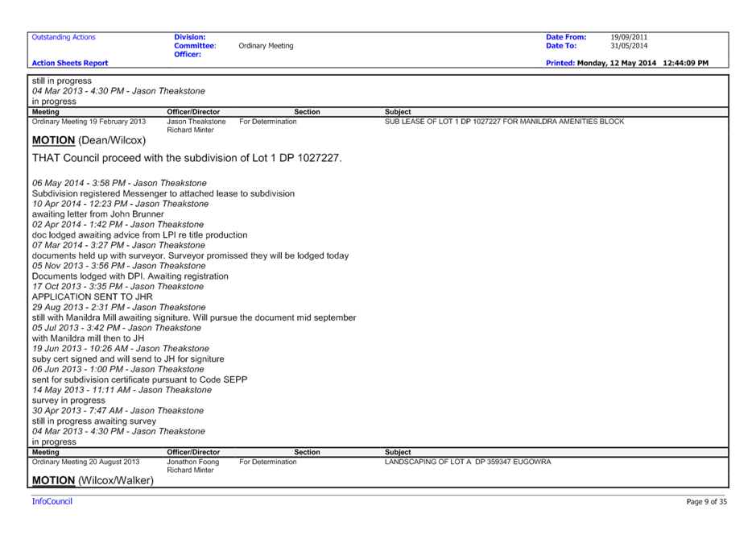Click the 17 Oct 2013 - 3:35 PM entry
This screenshot has height=535, width=756.
click(x=118, y=287)
